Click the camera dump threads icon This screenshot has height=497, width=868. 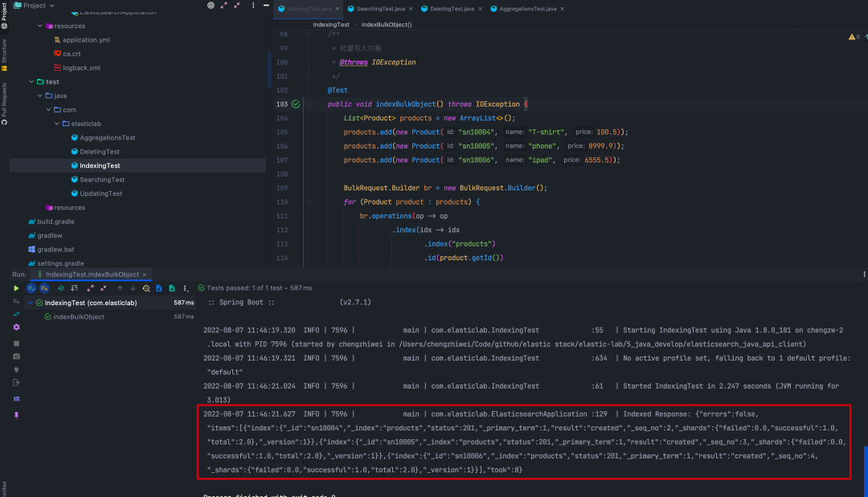point(16,356)
